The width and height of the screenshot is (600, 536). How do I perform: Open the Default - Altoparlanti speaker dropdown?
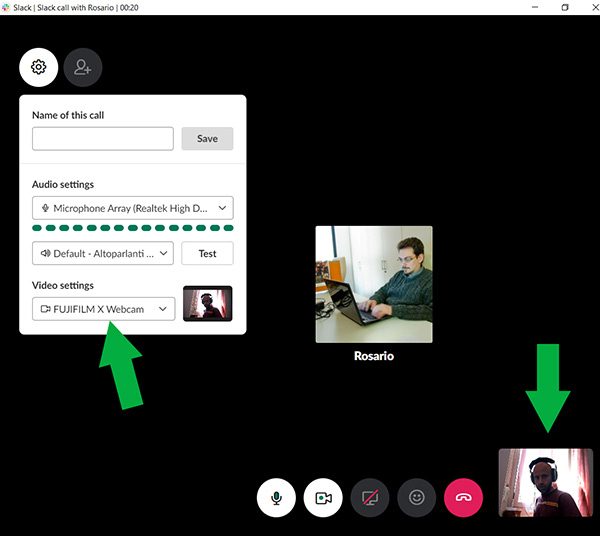tap(103, 253)
